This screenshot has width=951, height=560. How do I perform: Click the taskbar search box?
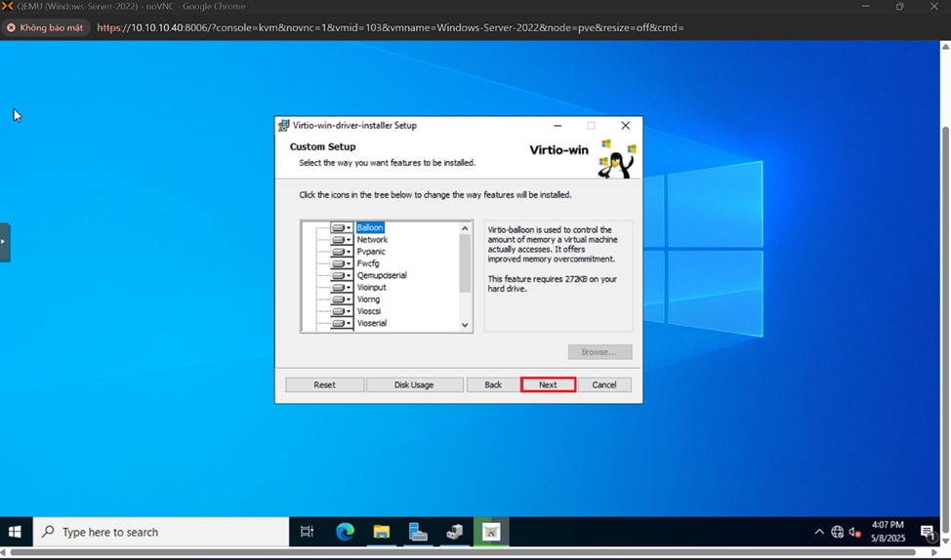[161, 532]
